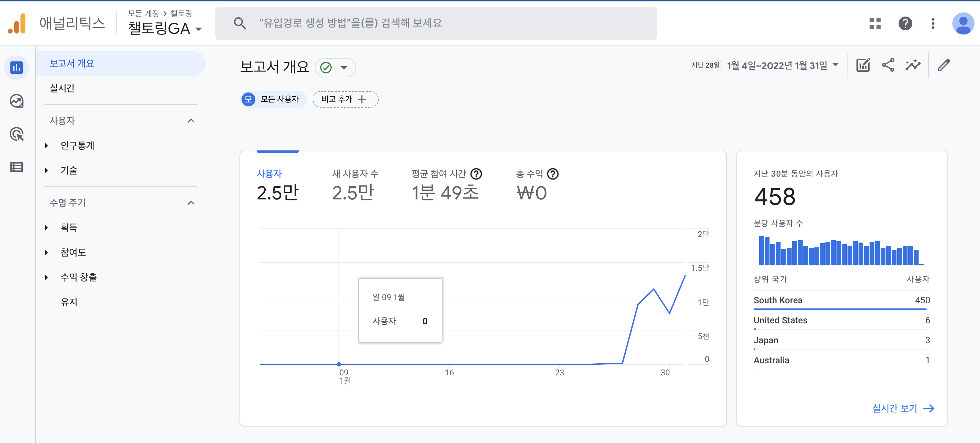The width and height of the screenshot is (980, 443).
Task: Open the report status check dropdown
Action: click(335, 68)
